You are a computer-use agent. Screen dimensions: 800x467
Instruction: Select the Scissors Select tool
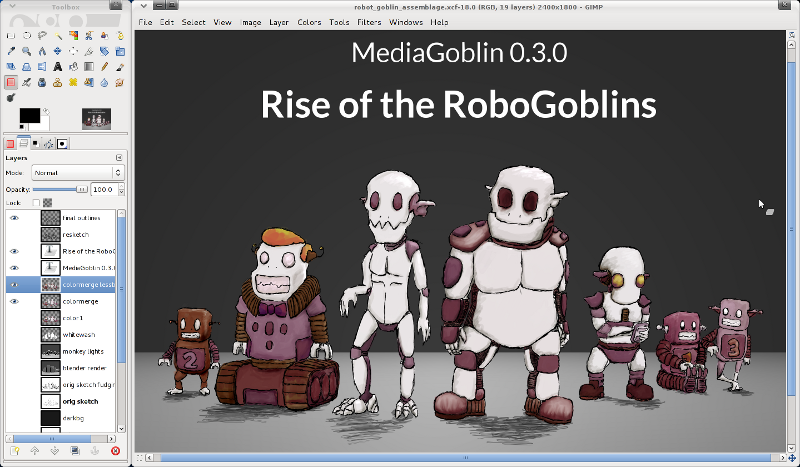[x=89, y=35]
